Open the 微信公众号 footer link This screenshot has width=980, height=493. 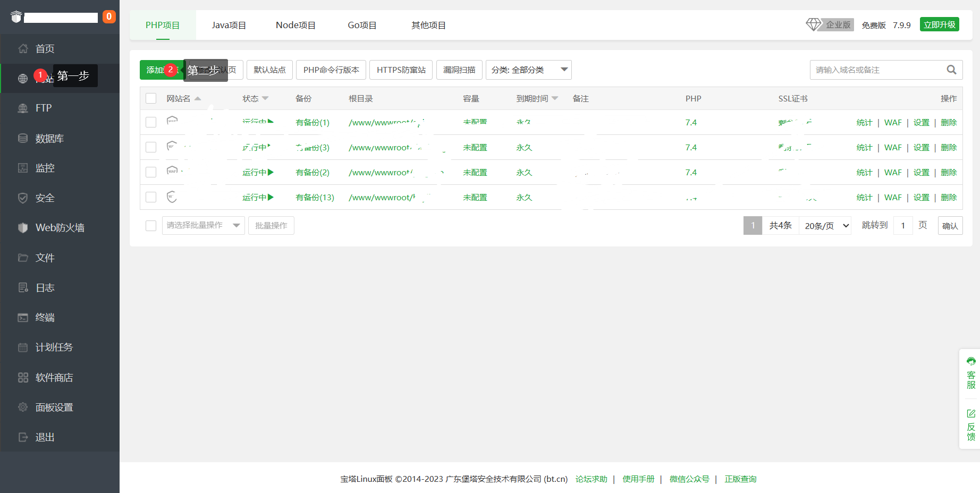689,479
